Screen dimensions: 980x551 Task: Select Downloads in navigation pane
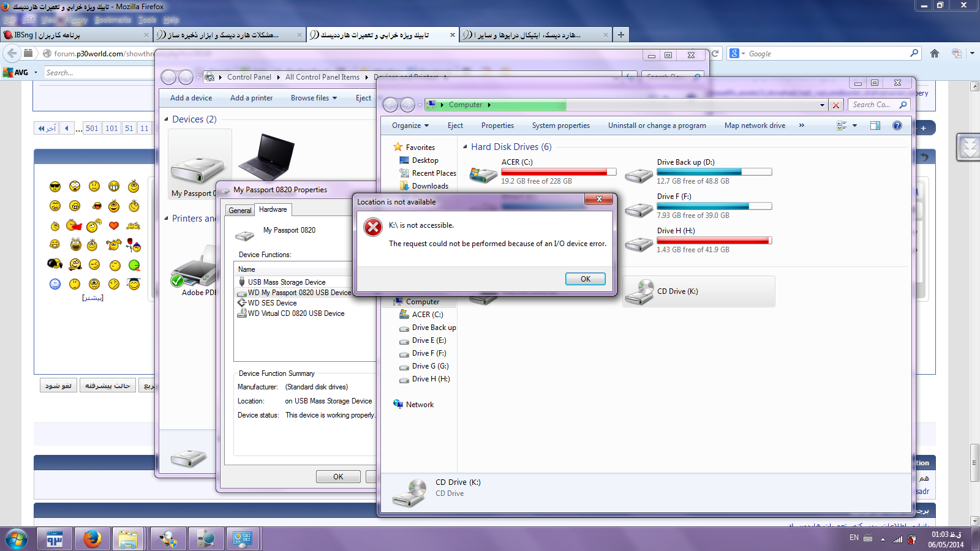430,186
